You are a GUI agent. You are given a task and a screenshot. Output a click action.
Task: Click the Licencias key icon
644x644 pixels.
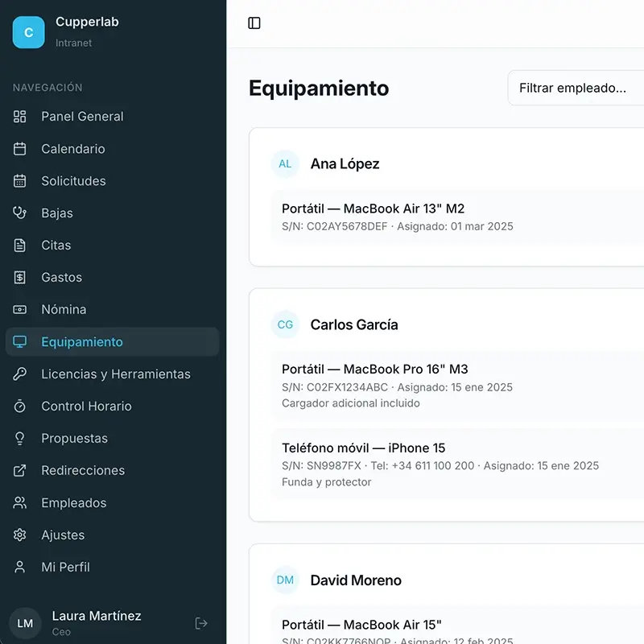19,374
